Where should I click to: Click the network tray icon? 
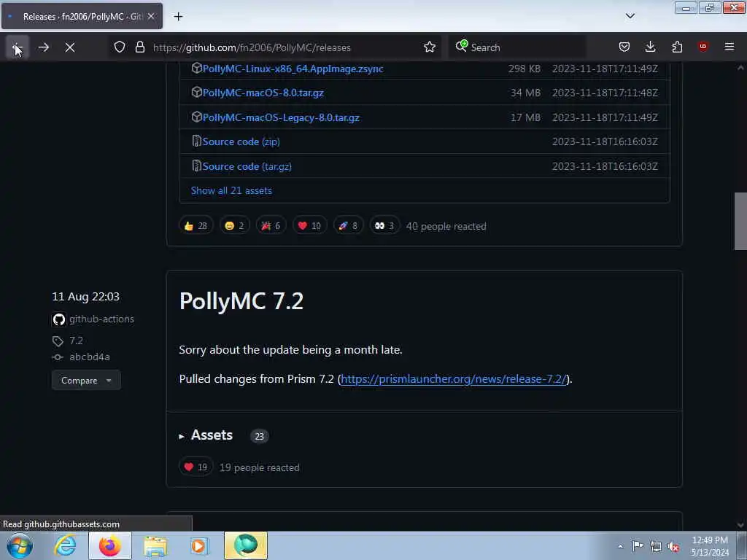pos(656,547)
